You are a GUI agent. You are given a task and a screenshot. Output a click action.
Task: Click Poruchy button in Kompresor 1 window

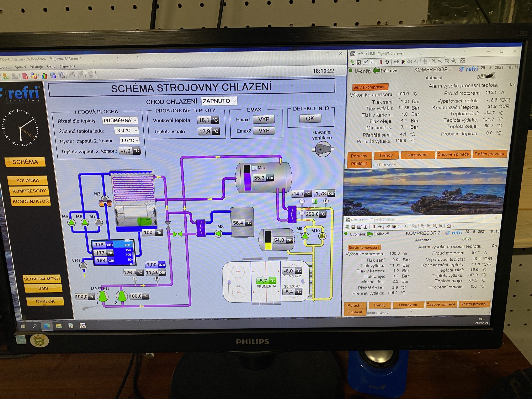[359, 156]
